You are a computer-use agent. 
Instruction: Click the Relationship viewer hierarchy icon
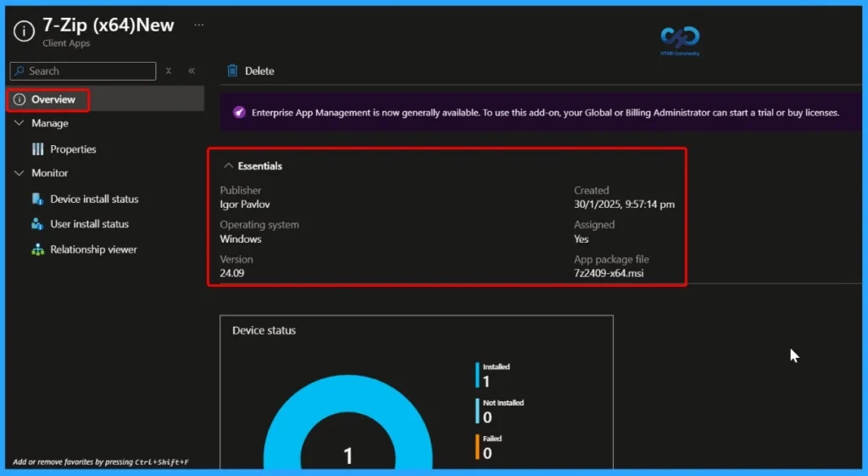37,249
